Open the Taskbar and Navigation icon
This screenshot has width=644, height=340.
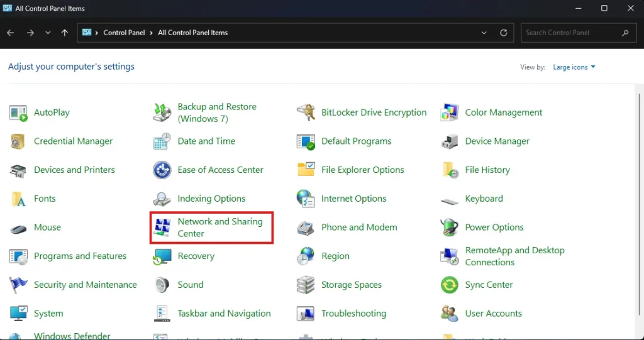click(x=162, y=314)
